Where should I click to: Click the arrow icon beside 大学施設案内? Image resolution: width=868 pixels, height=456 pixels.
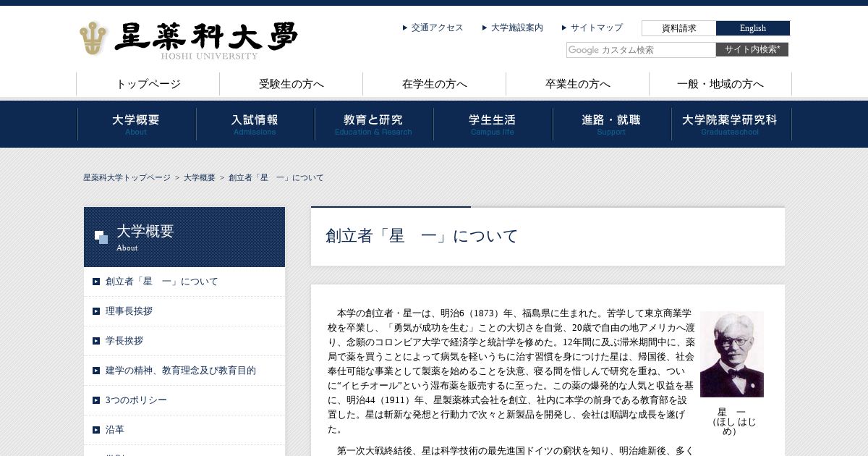(485, 28)
